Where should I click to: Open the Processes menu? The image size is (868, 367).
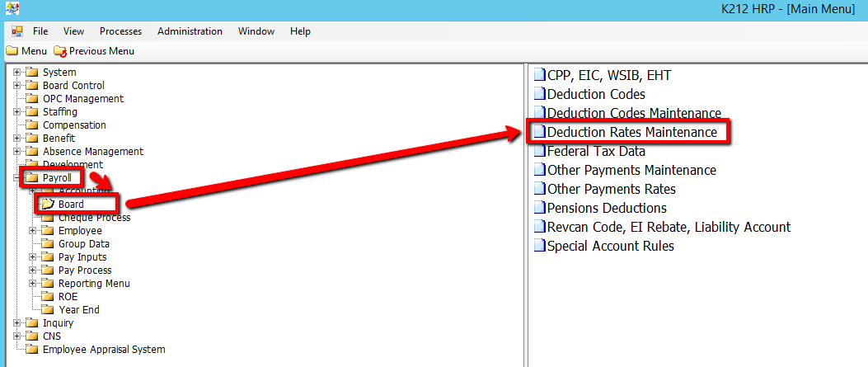pos(120,31)
